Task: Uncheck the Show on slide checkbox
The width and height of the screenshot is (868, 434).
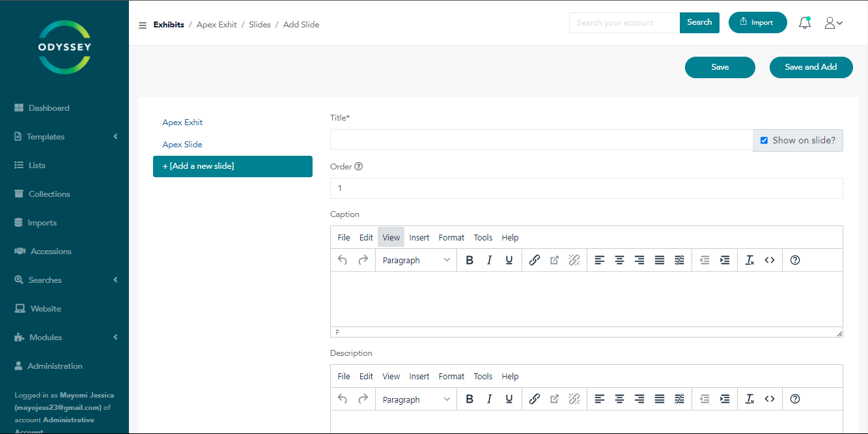Action: pos(764,140)
